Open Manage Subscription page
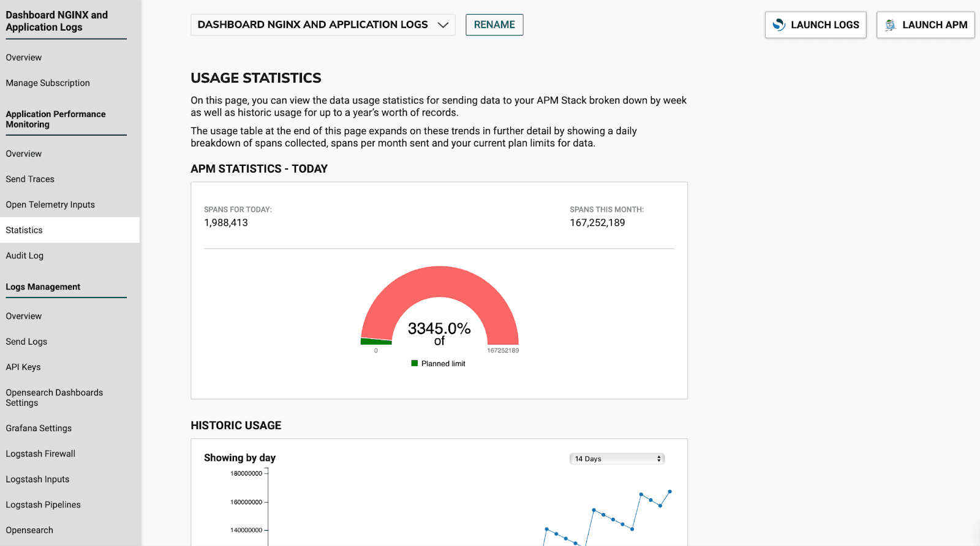 [48, 83]
